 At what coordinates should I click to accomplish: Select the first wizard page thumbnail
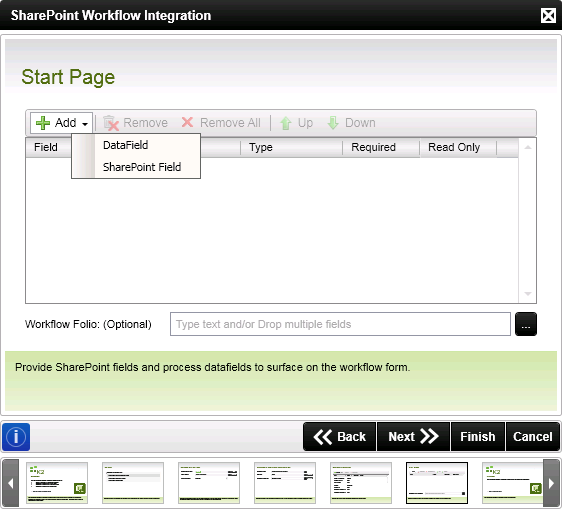tap(57, 483)
